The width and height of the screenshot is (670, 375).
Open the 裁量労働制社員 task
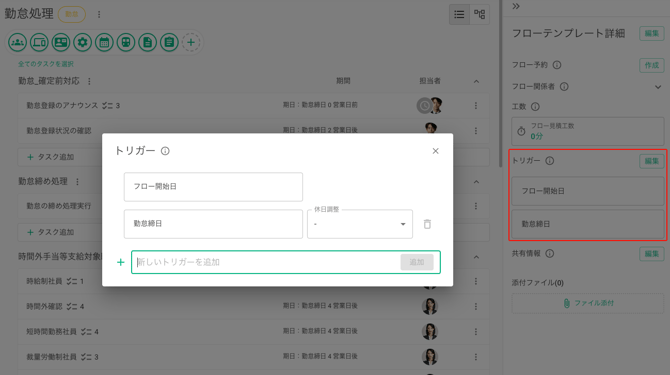click(x=253, y=357)
